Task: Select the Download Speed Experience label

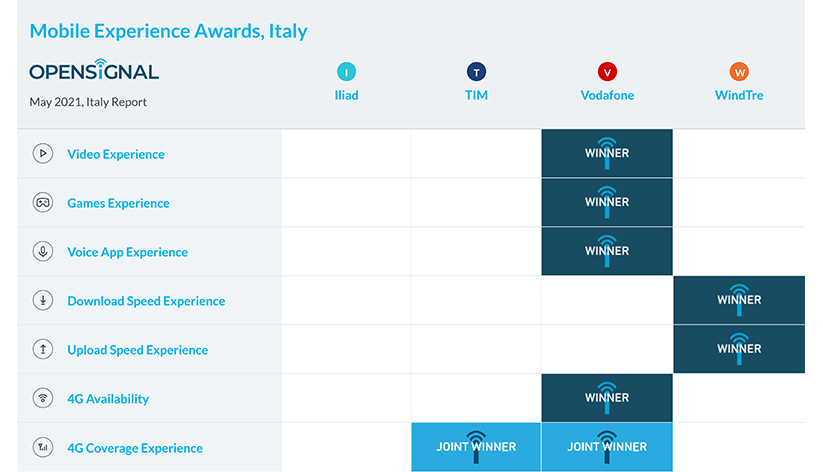Action: pos(146,301)
